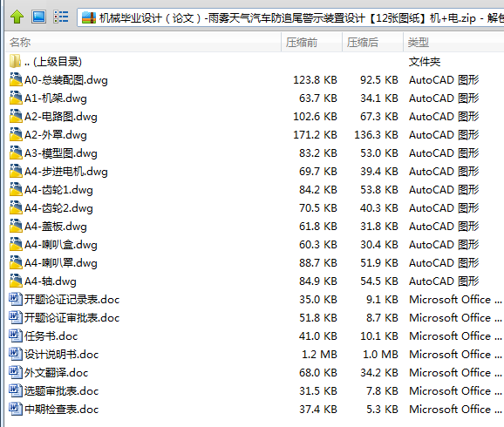Click the 1.2 MB size of 设计说明书.doc
The image size is (504, 427).
pos(319,355)
